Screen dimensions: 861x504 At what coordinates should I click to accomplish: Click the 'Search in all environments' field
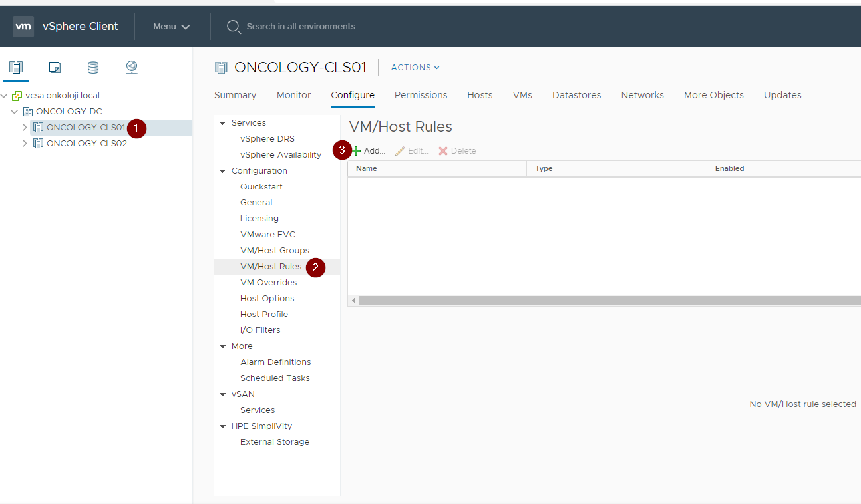pos(301,27)
